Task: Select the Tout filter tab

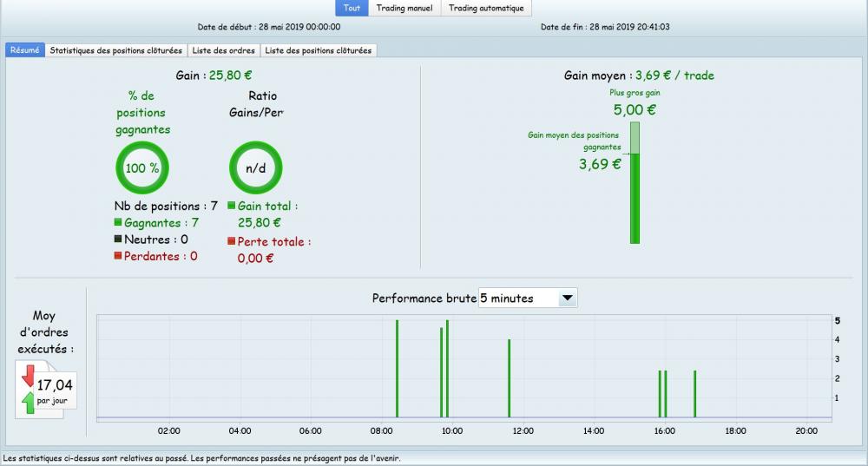Action: click(352, 8)
